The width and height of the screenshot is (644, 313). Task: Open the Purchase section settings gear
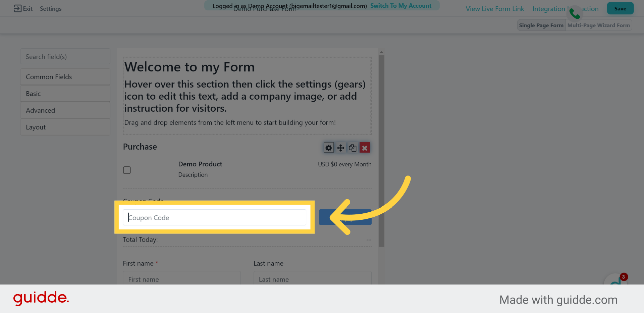(329, 148)
